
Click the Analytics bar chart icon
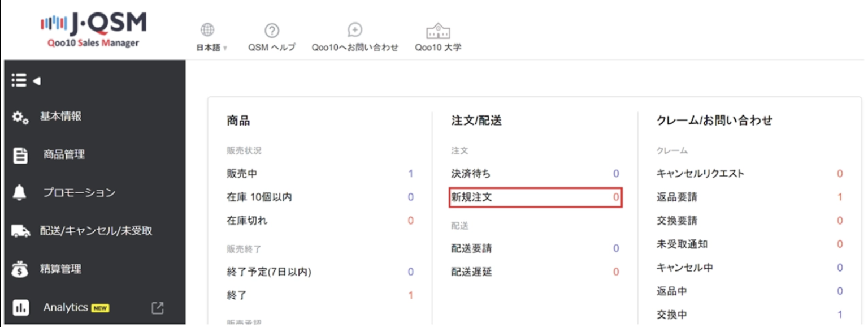(20, 307)
